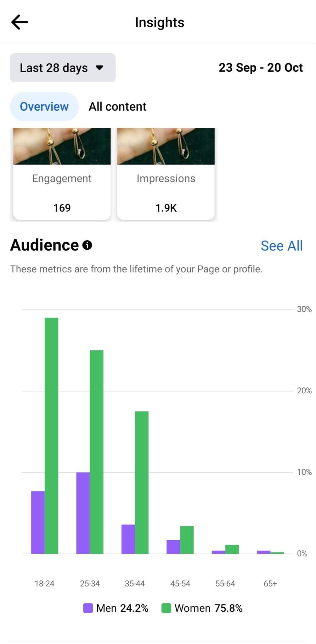This screenshot has width=316, height=644.
Task: Click the green Women legend swatch
Action: 166,608
